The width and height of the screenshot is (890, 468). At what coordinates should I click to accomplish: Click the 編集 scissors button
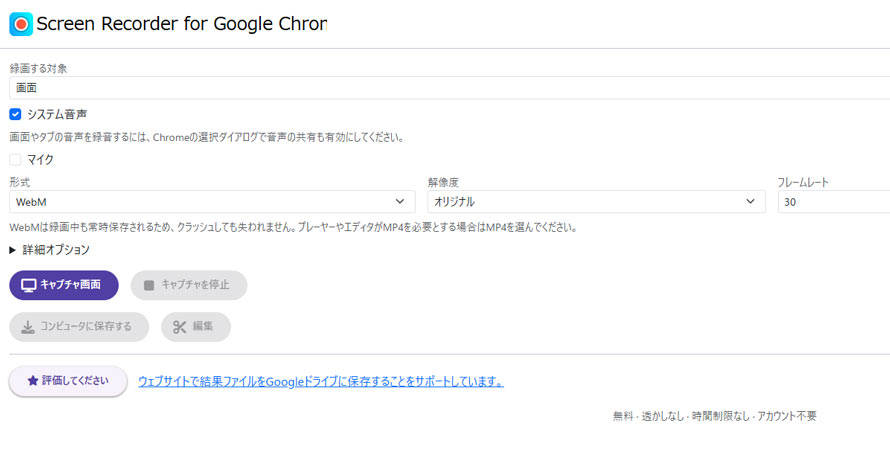196,327
